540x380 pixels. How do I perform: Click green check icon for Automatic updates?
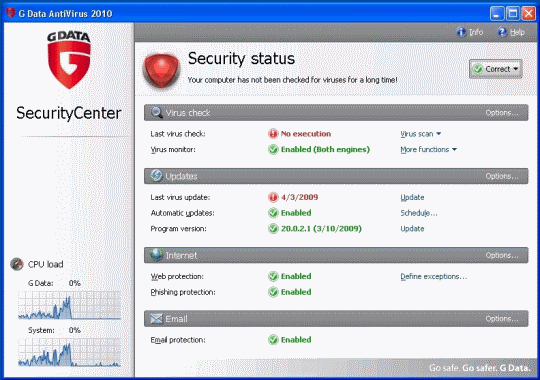[273, 213]
